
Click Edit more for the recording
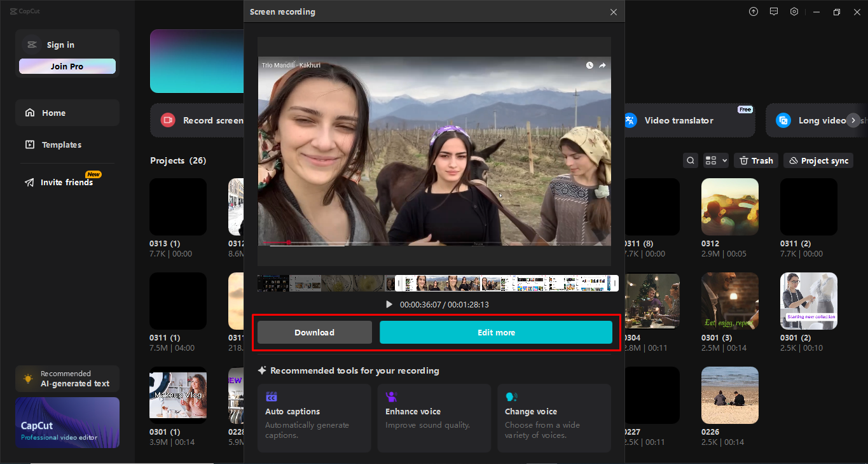tap(496, 332)
